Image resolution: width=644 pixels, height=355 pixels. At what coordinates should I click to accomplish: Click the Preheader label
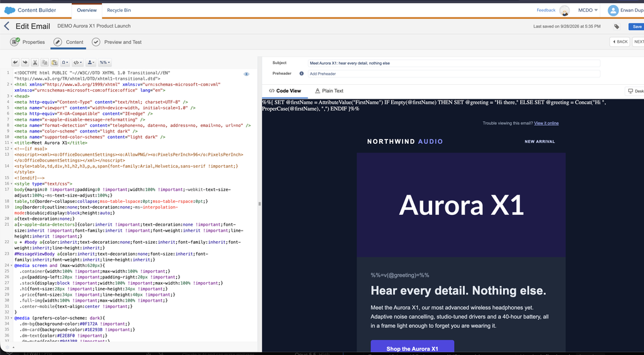282,74
